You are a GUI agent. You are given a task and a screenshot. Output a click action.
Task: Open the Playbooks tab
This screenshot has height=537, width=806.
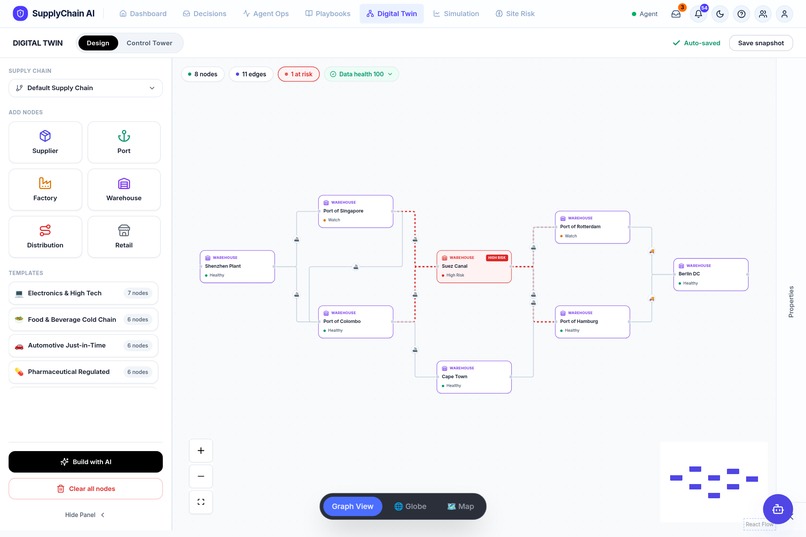327,14
